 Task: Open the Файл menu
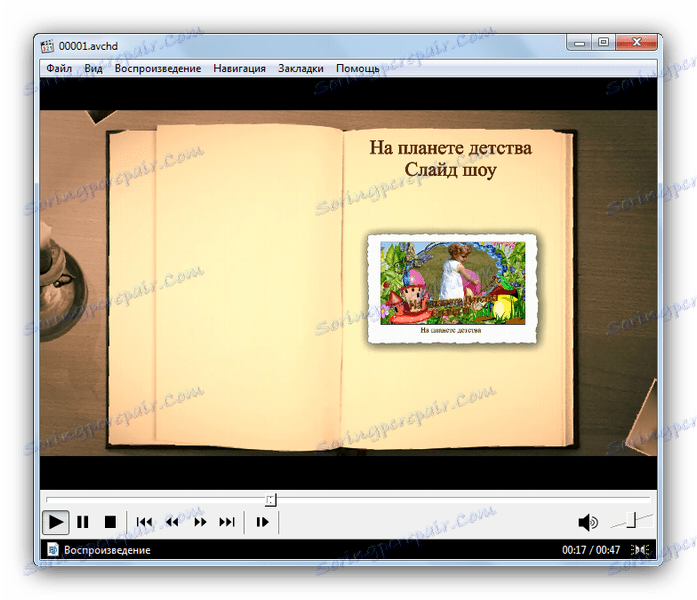click(59, 68)
